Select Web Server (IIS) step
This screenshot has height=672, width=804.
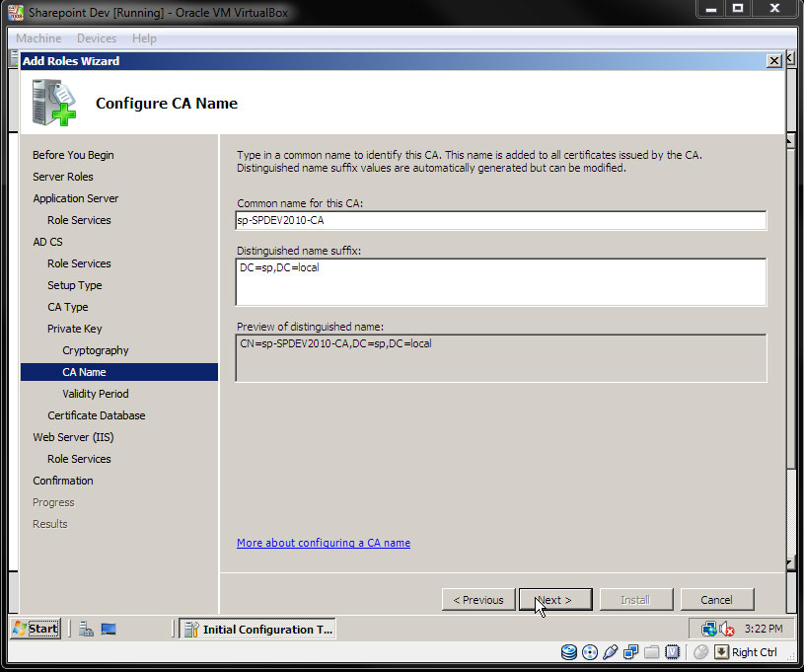point(73,437)
